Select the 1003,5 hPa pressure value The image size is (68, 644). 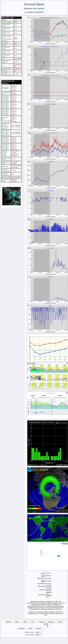17,59
